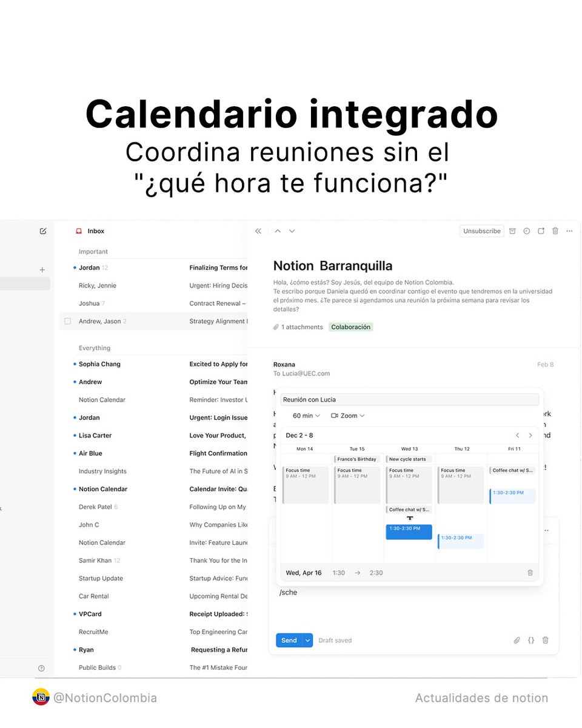This screenshot has height=728, width=582.
Task: Open the compose new email icon
Action: 42,231
